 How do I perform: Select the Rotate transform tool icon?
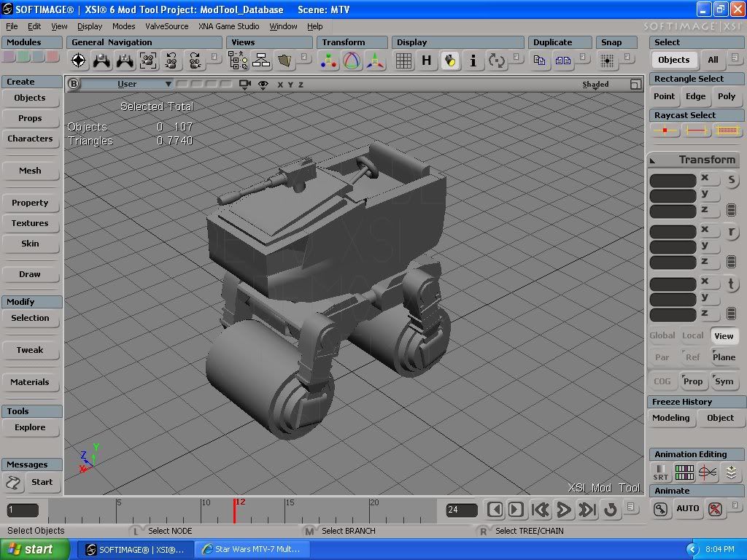coord(352,61)
